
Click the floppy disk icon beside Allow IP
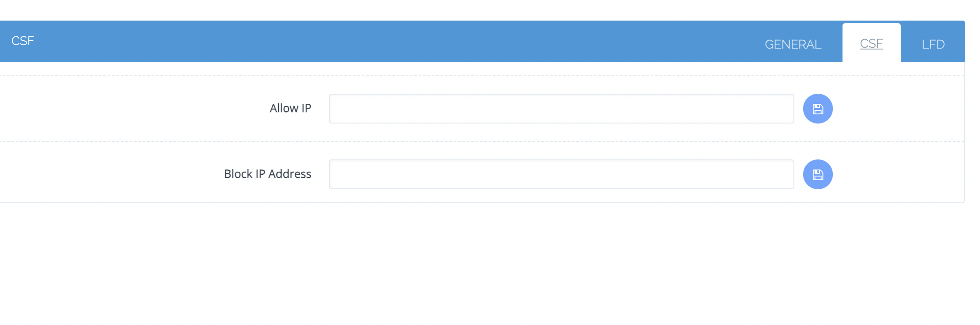click(818, 109)
